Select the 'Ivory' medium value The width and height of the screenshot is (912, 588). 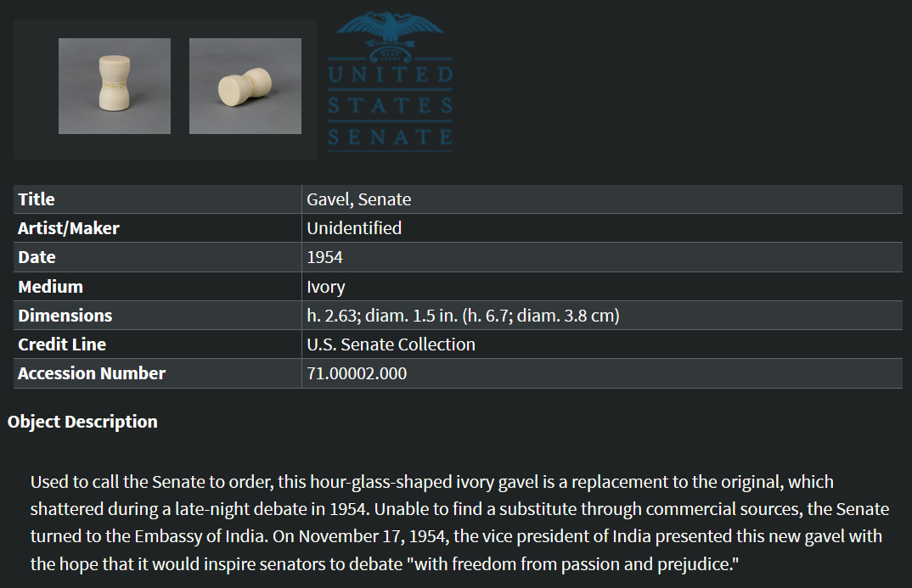coord(326,287)
